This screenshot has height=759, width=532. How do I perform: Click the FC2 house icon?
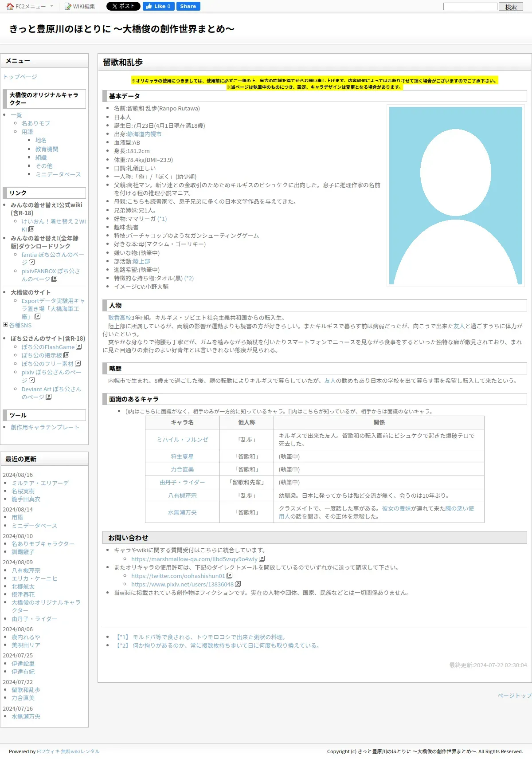click(10, 6)
